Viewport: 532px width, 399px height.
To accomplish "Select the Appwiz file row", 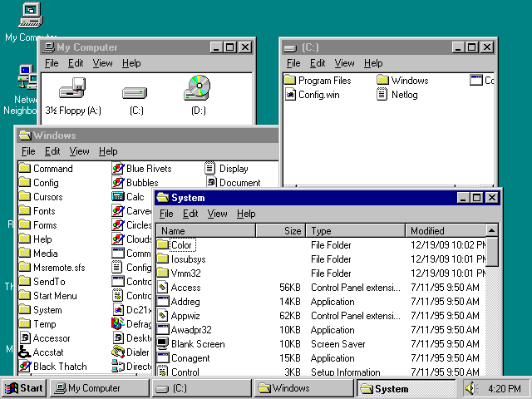I will 321,316.
